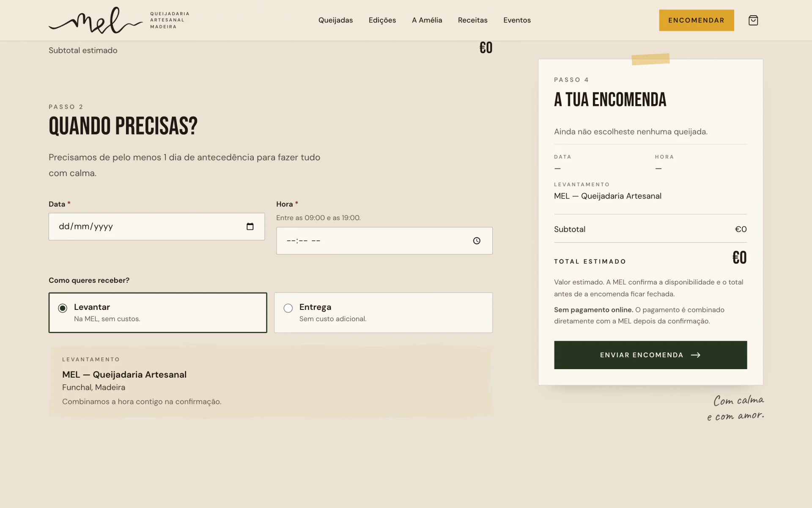Click the 'PASSO 2' step label

tap(66, 107)
